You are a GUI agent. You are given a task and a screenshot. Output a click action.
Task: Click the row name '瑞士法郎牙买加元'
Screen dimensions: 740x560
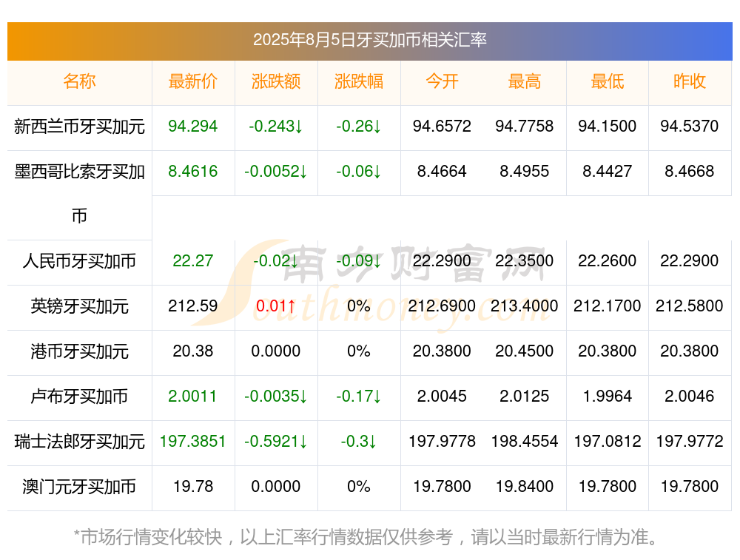(79, 442)
